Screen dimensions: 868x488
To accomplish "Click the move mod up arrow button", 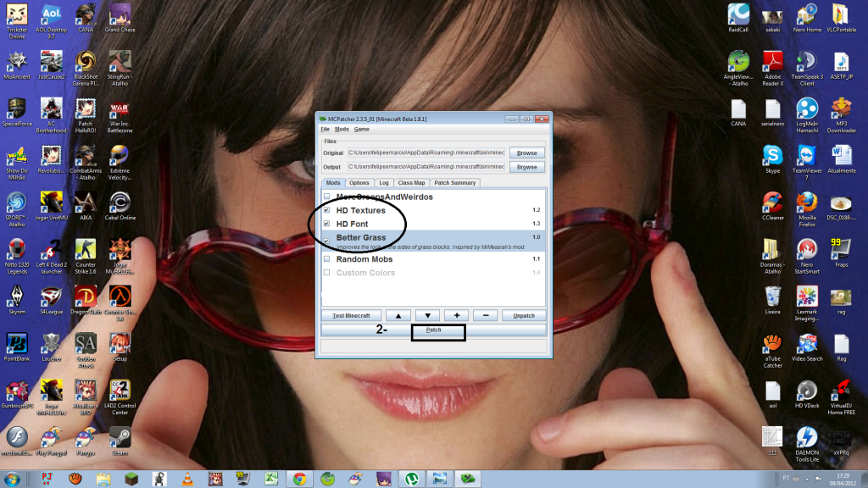I will click(397, 315).
